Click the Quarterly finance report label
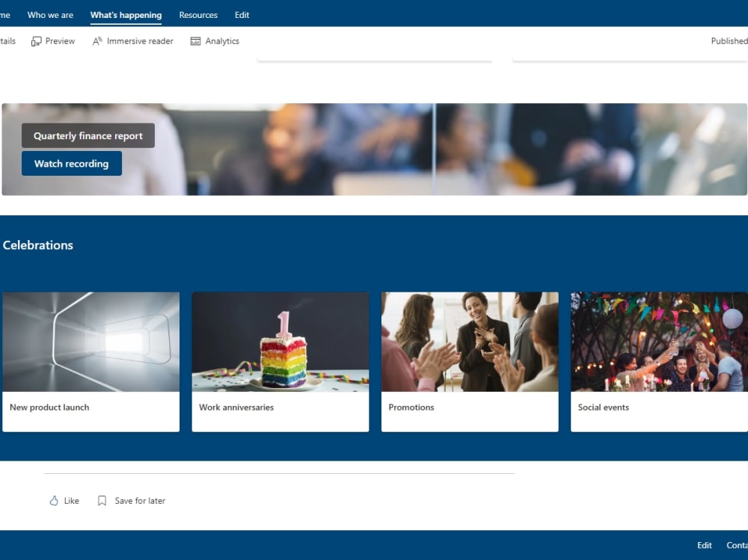Screen dimensions: 748x560 88,135
